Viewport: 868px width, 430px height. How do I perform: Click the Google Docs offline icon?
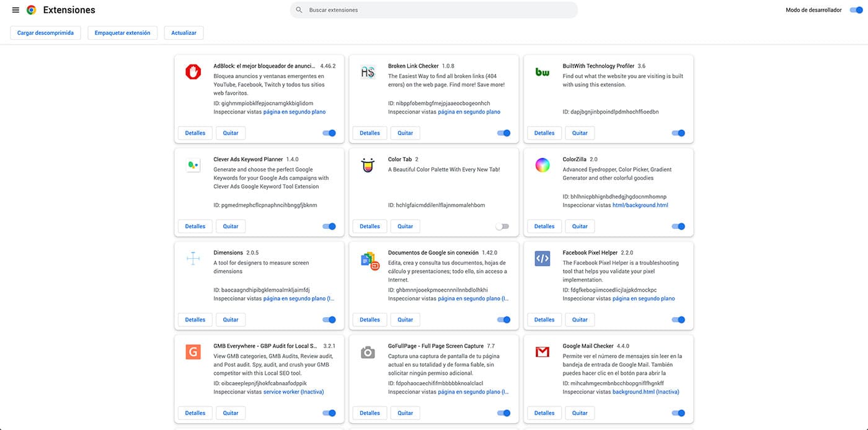click(369, 260)
